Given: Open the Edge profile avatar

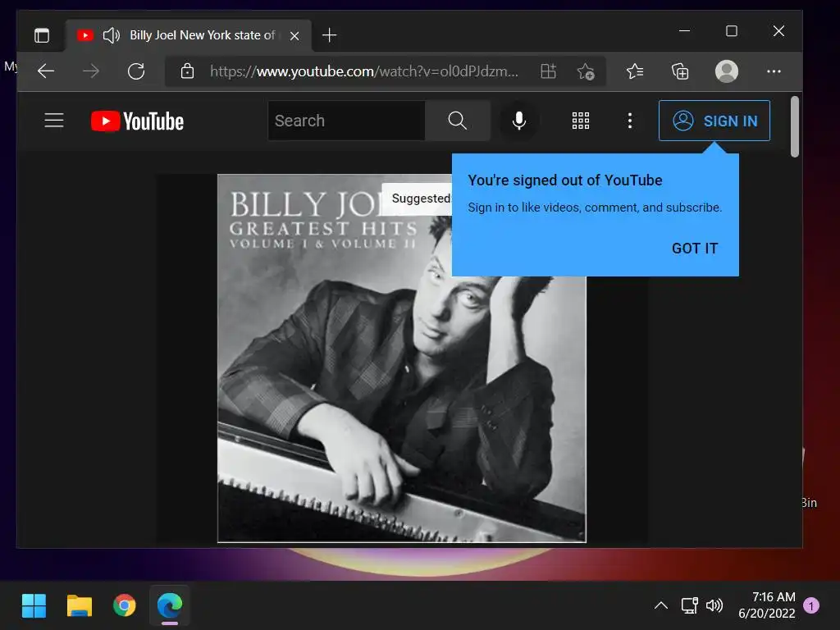Looking at the screenshot, I should click(x=727, y=71).
